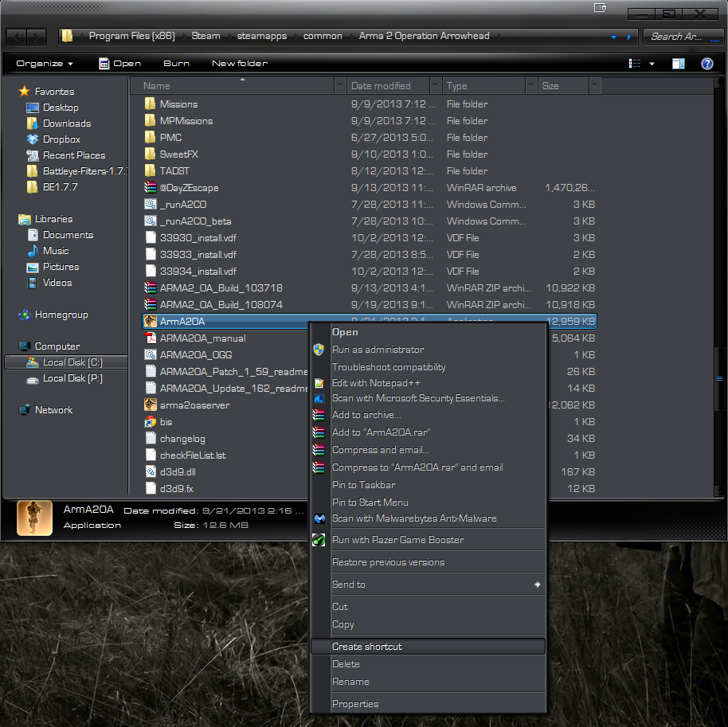
Task: Click the ArmA2OA thumbnail in details pane
Action: pyautogui.click(x=35, y=518)
